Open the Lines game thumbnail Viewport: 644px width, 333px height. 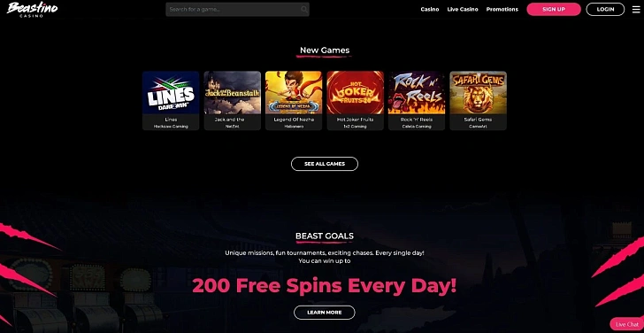click(171, 92)
